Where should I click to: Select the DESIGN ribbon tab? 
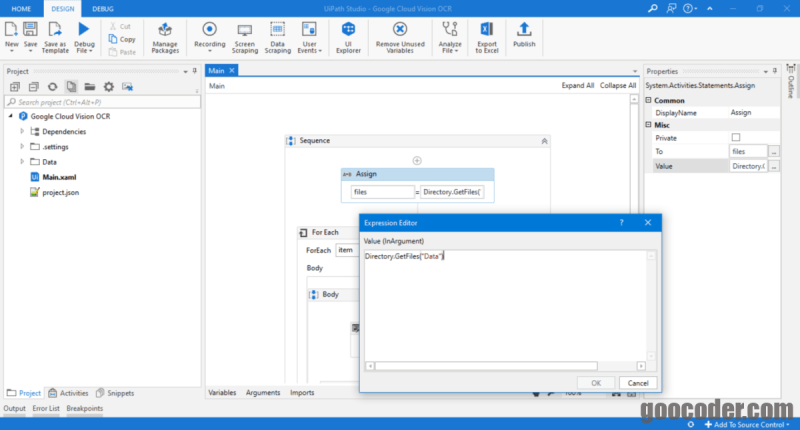click(63, 9)
